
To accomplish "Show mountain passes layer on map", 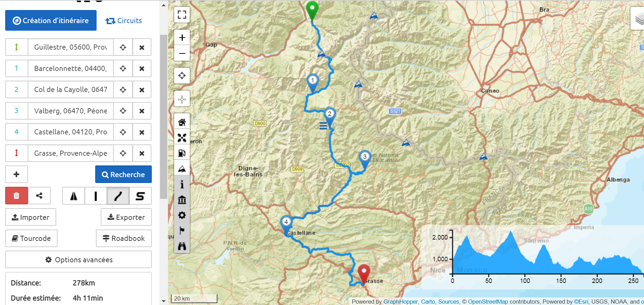I will (x=182, y=169).
